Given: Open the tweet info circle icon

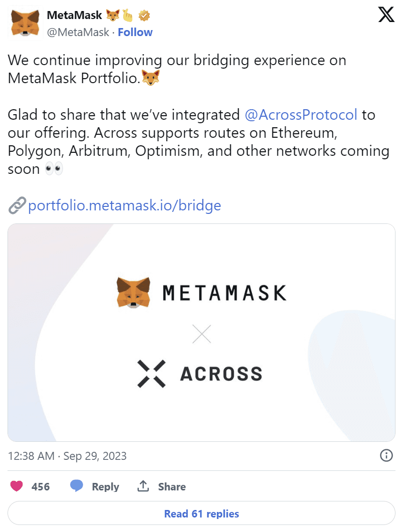Looking at the screenshot, I should (386, 456).
